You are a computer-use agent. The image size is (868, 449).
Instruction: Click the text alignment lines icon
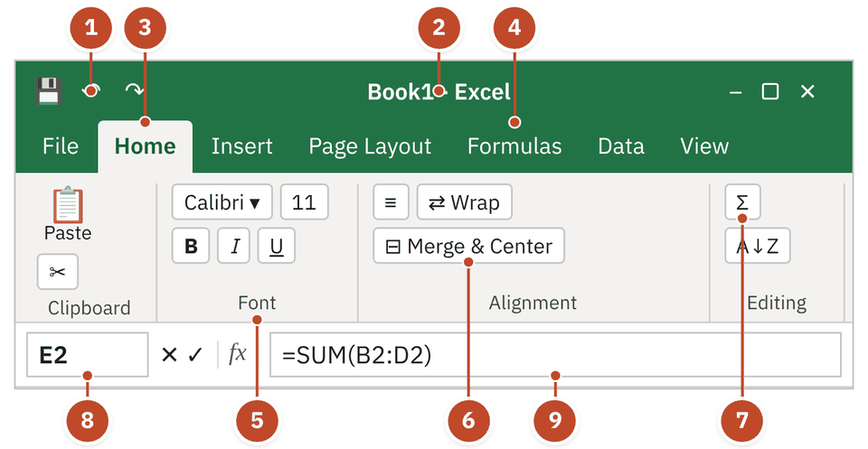tap(391, 202)
